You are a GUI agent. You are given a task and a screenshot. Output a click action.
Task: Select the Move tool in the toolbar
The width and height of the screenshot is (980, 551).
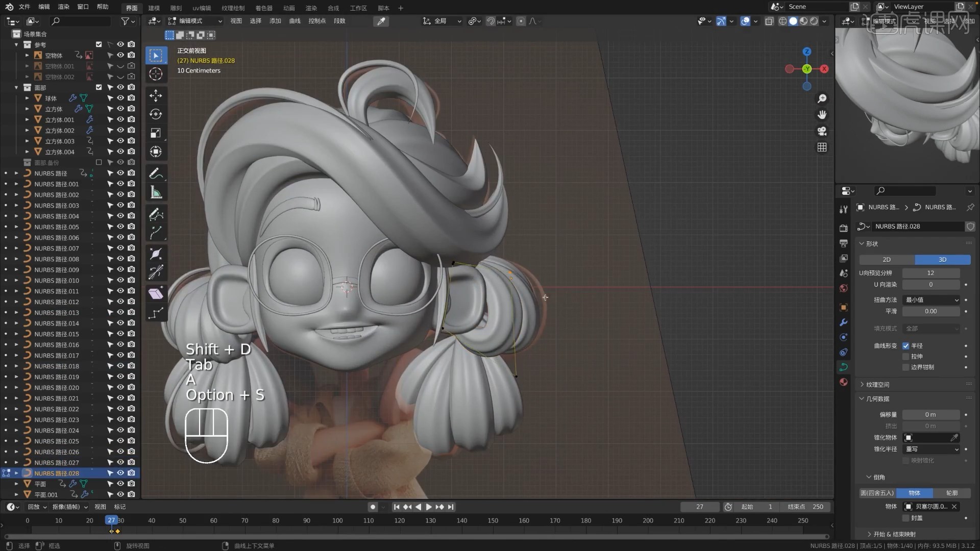tap(156, 95)
